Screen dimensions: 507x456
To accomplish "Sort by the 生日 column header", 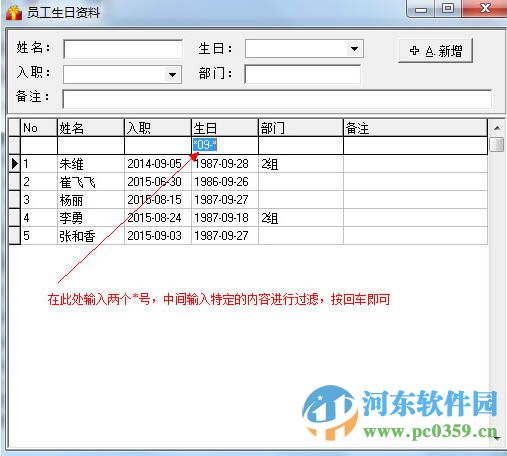I will [x=225, y=128].
